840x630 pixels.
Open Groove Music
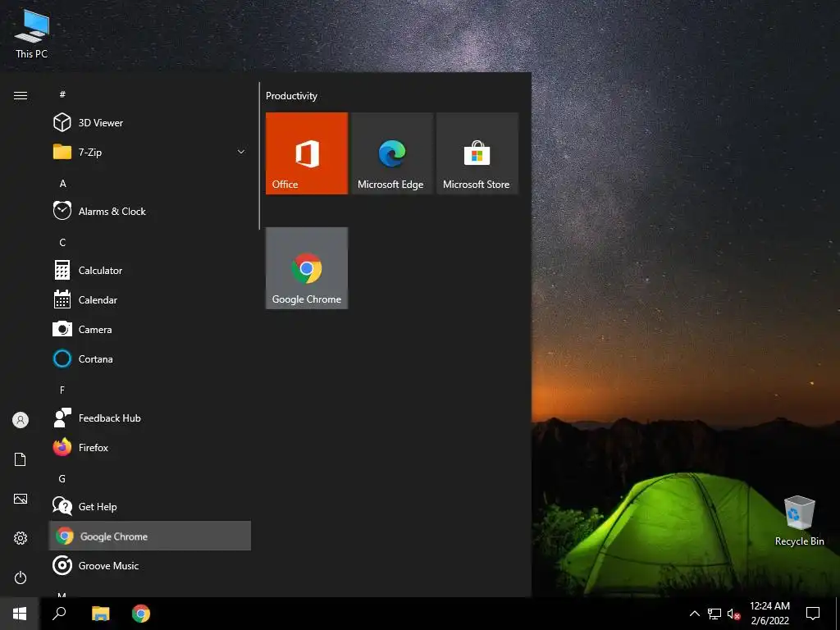149,565
